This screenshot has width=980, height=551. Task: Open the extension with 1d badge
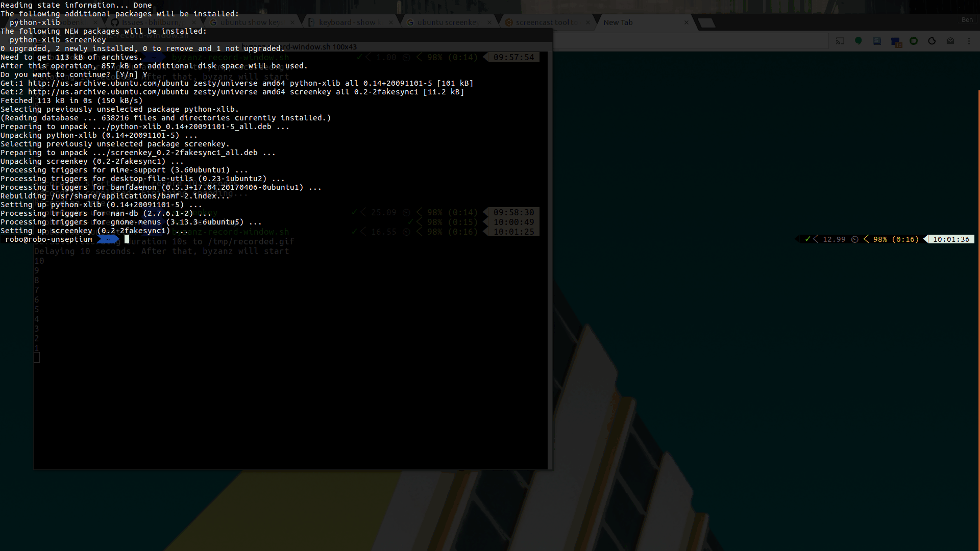(896, 42)
